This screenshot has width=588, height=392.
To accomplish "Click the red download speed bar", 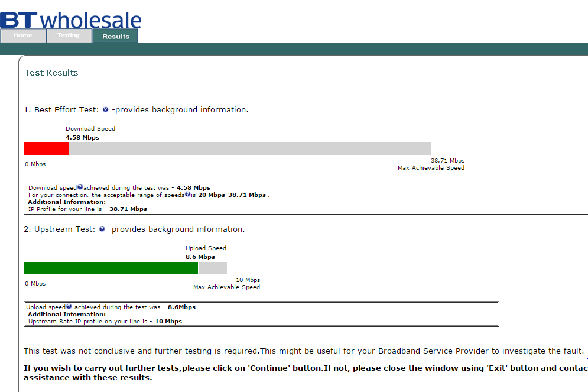I will [47, 148].
